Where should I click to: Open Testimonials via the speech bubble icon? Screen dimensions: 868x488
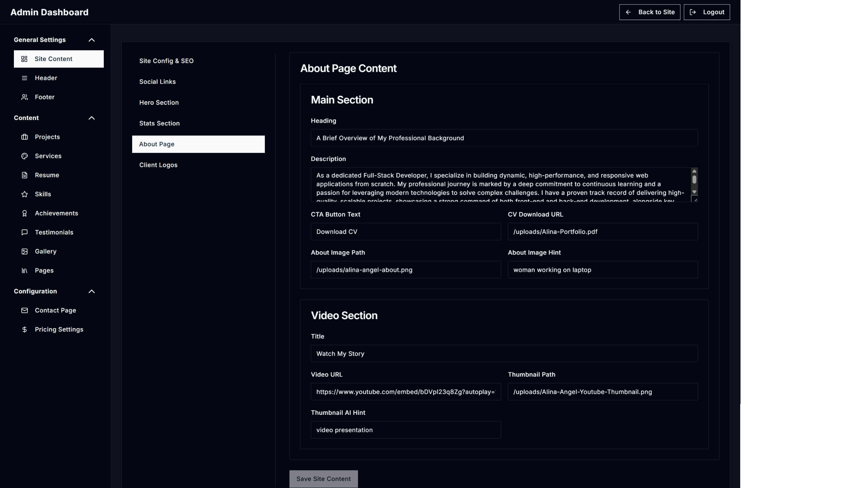tap(24, 232)
